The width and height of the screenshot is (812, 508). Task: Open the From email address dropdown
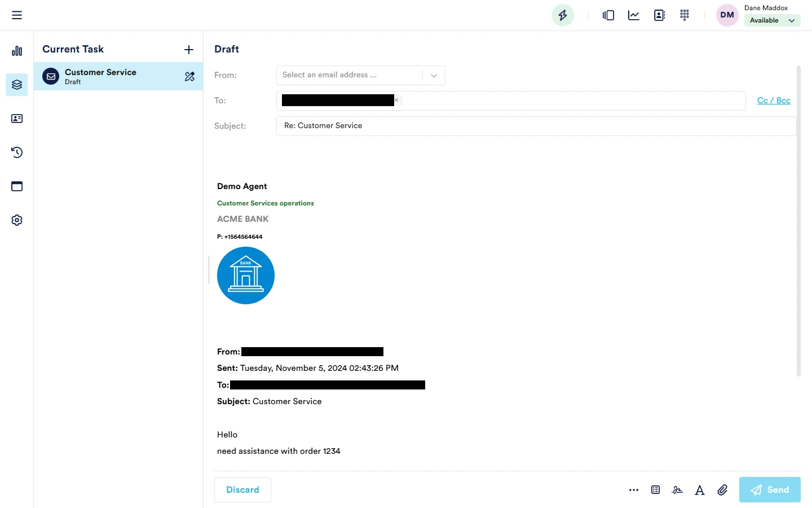[434, 75]
